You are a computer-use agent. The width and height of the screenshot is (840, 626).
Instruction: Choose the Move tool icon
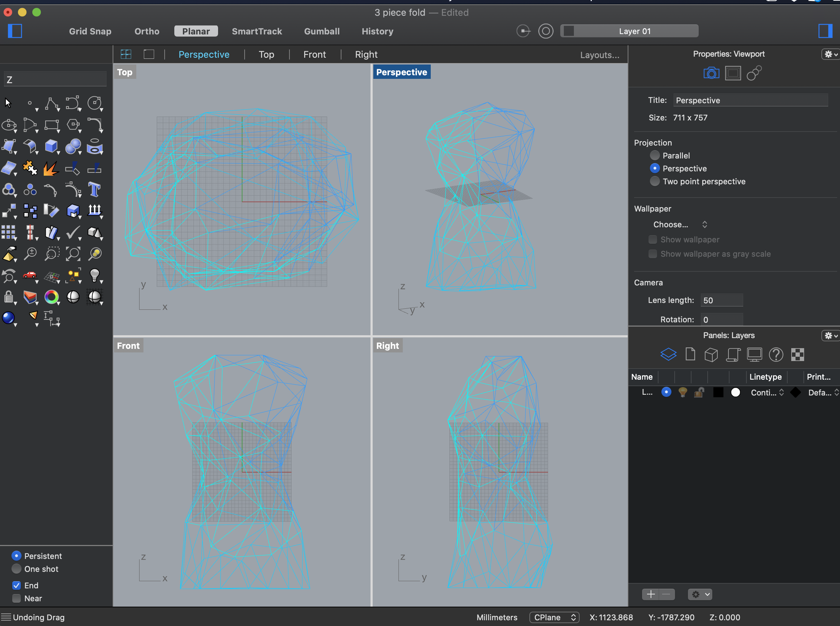(9, 211)
